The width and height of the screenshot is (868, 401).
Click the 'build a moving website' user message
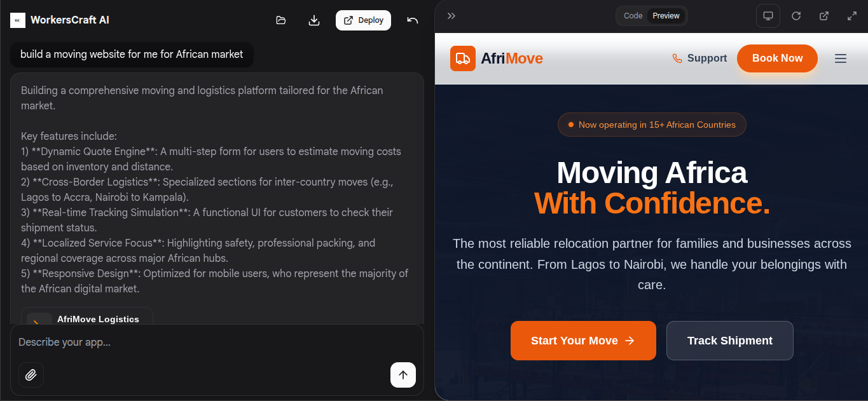(132, 55)
